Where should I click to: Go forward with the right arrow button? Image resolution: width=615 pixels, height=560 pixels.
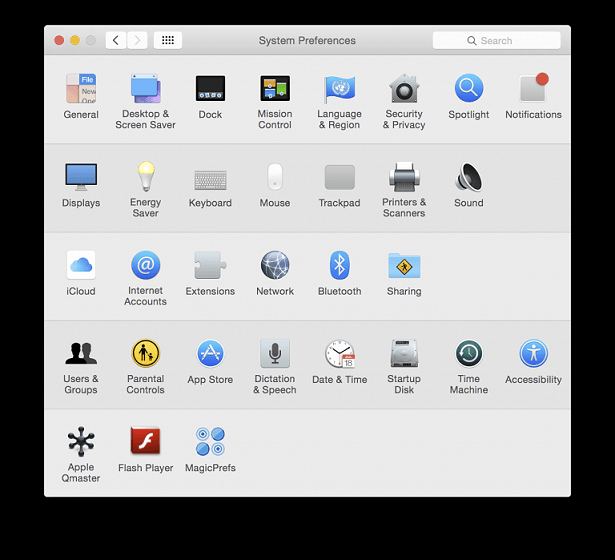(137, 40)
